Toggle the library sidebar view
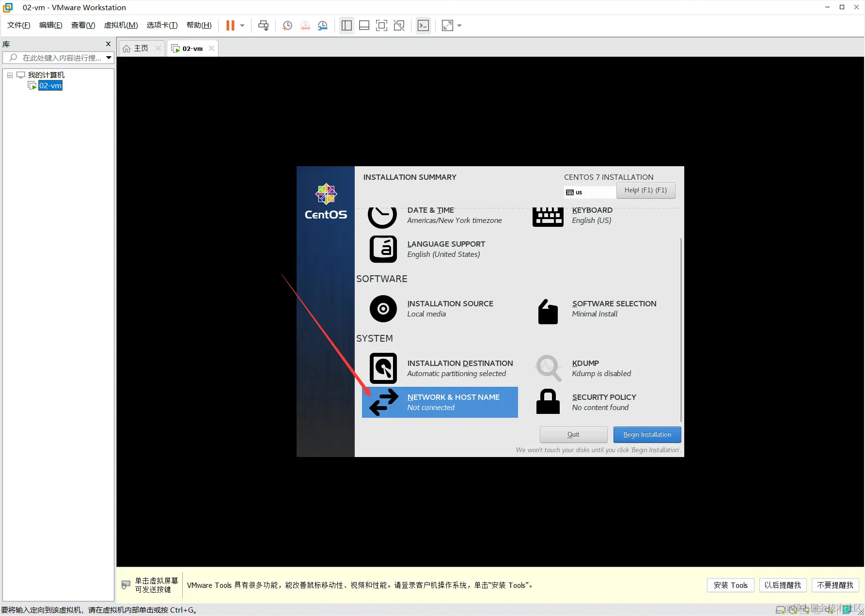 pos(346,26)
